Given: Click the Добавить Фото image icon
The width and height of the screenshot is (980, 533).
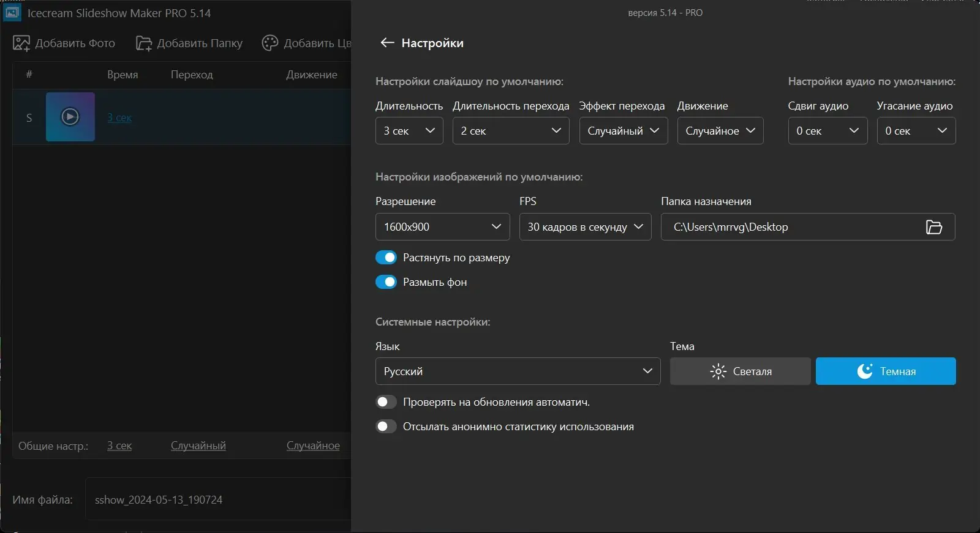Looking at the screenshot, I should tap(21, 43).
